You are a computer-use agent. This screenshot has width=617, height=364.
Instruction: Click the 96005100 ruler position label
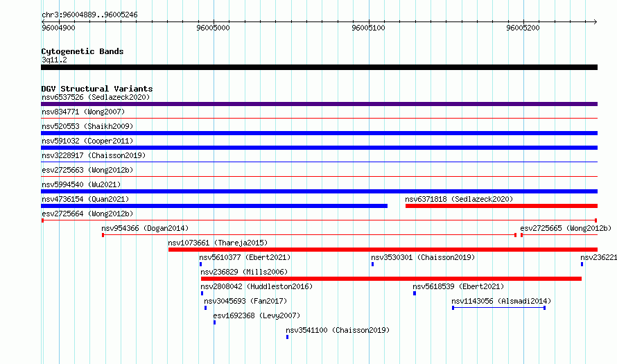pos(369,28)
